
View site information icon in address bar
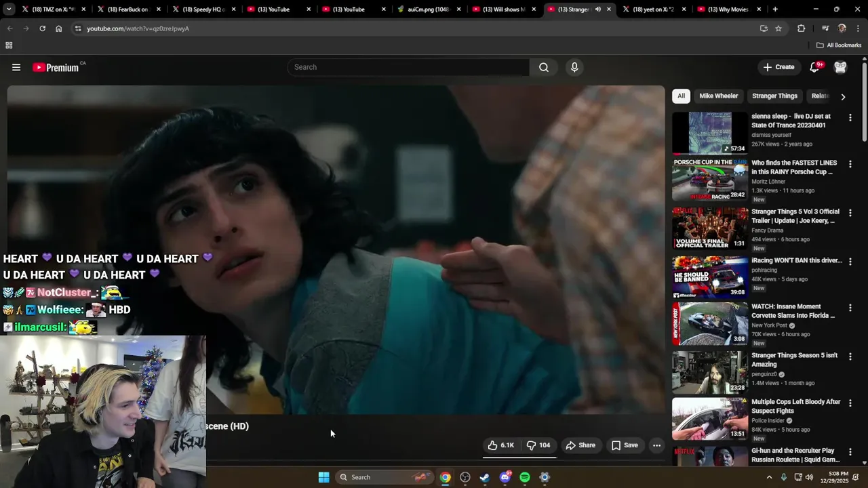pyautogui.click(x=78, y=28)
